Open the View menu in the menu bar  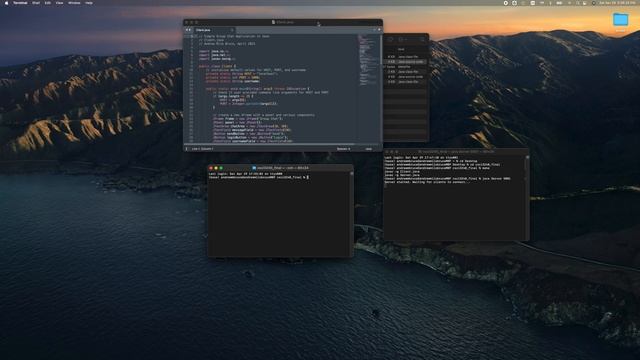(60, 3)
